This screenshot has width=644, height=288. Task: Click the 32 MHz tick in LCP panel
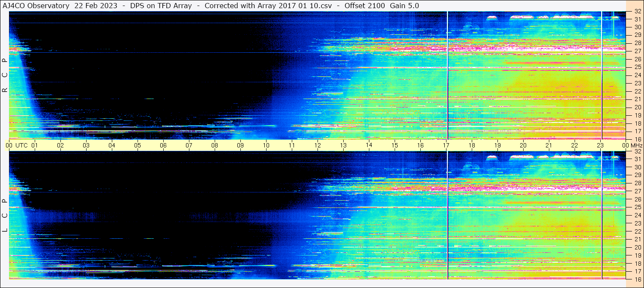coord(637,151)
